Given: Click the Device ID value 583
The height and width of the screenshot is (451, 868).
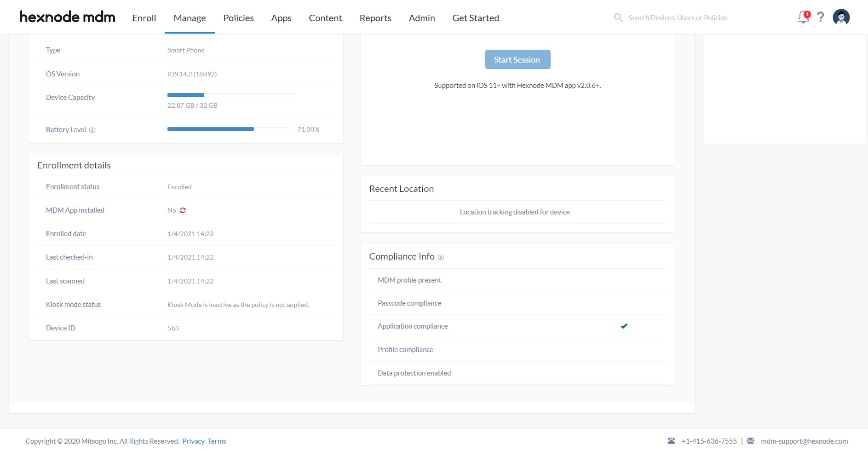Looking at the screenshot, I should point(173,328).
